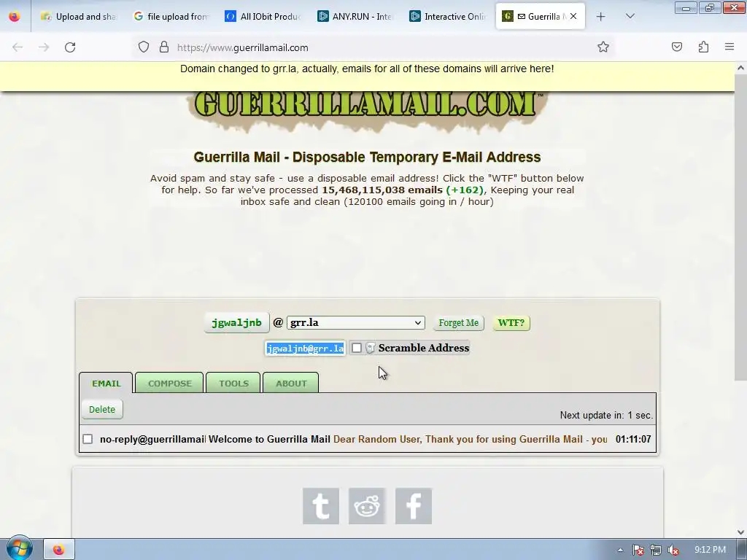Click the no-reply@guerrillamail sender text
This screenshot has height=560, width=747.
(x=152, y=439)
